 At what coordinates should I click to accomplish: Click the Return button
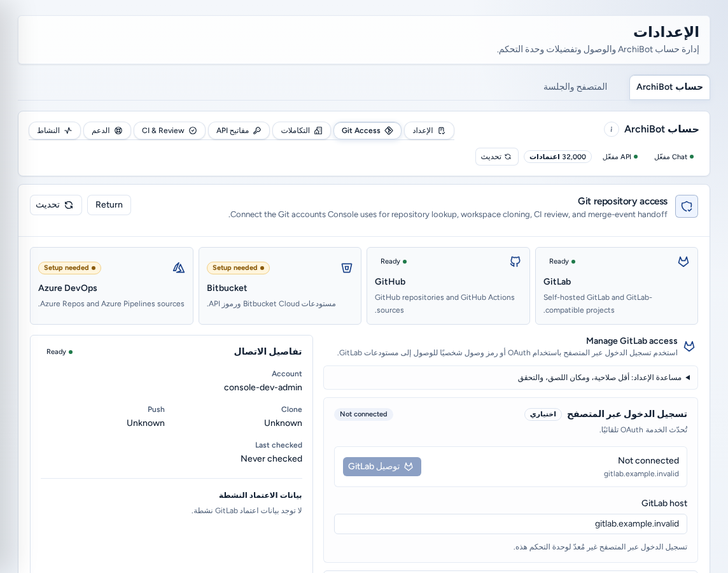109,205
